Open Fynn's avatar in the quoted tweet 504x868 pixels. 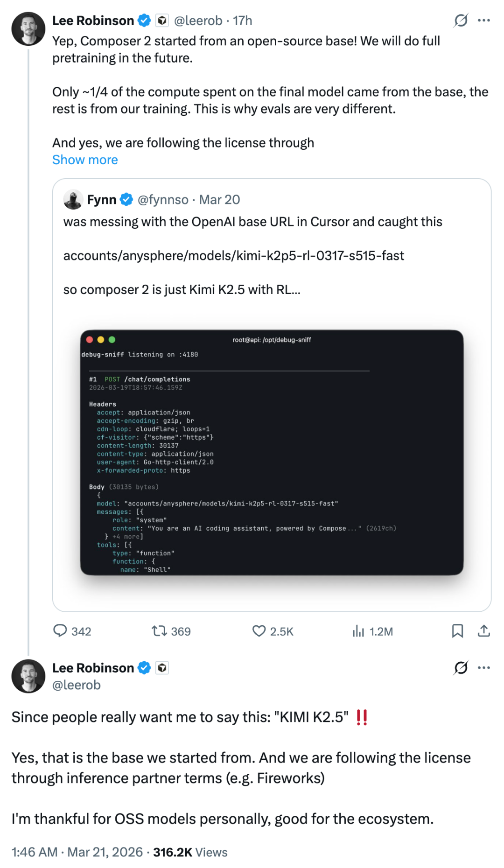[73, 199]
